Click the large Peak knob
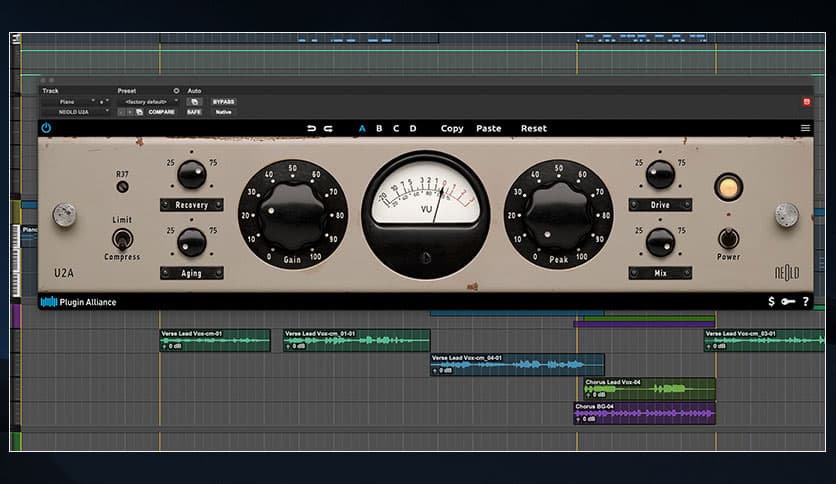Viewport: 836px width, 484px height. pyautogui.click(x=559, y=215)
